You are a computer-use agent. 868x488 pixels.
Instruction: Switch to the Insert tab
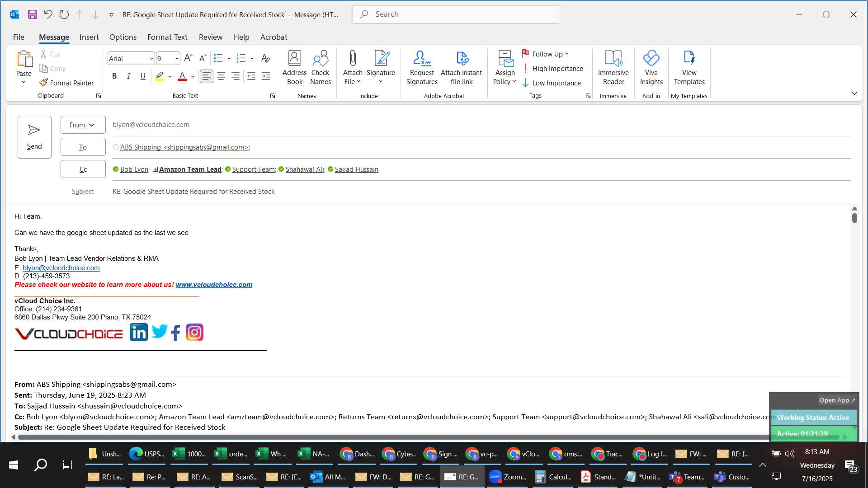[89, 37]
